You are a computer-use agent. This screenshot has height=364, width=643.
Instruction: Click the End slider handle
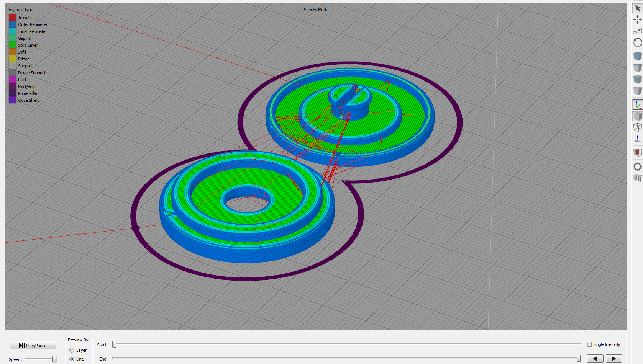point(579,359)
